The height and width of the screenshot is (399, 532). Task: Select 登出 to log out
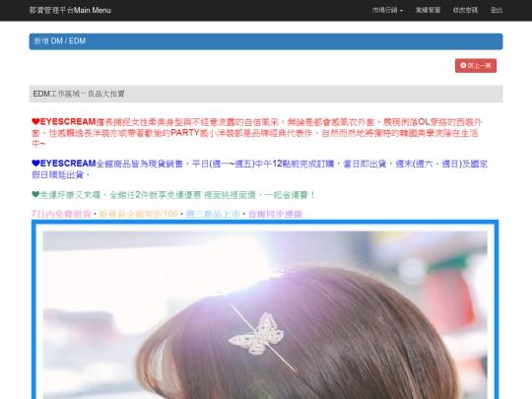coord(496,10)
